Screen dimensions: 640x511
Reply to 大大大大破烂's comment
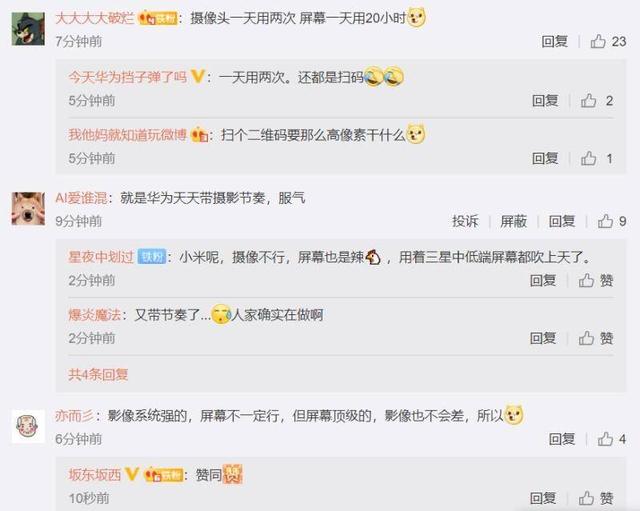pos(554,41)
